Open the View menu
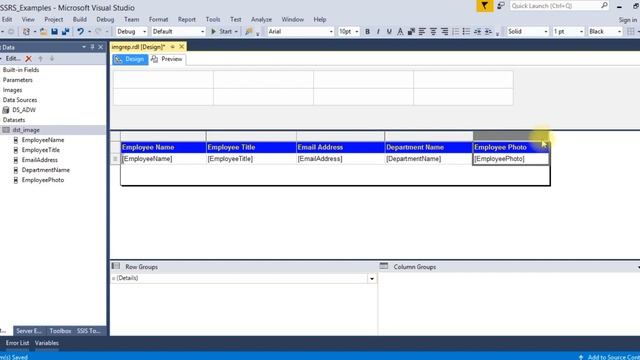 click(x=28, y=20)
